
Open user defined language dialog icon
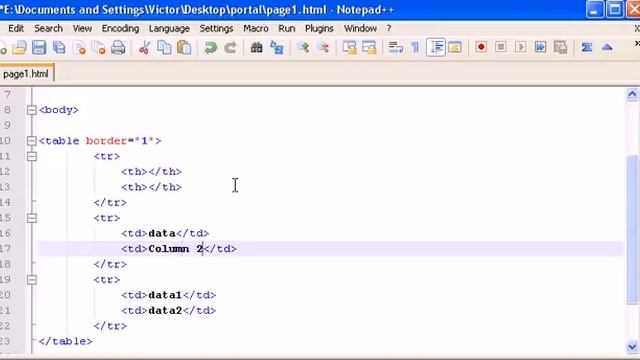pos(455,48)
